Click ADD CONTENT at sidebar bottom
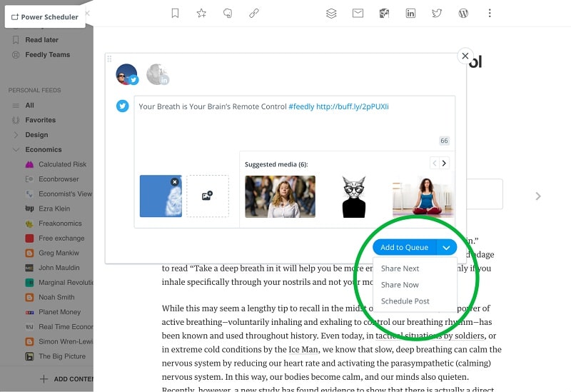Viewport: 571px width, 392px height. [x=66, y=379]
